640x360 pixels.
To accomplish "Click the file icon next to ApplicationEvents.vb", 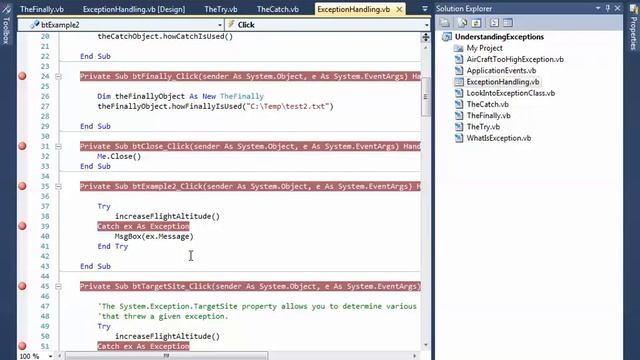I will point(459,71).
